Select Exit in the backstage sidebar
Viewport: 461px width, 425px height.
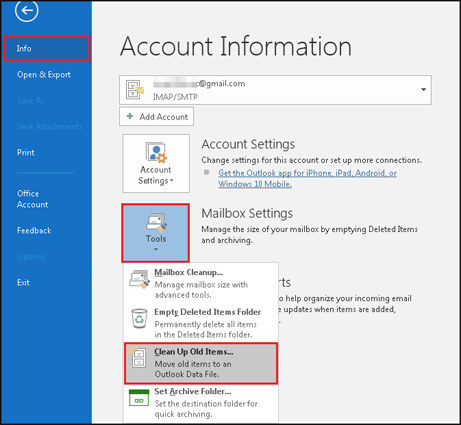pos(23,283)
